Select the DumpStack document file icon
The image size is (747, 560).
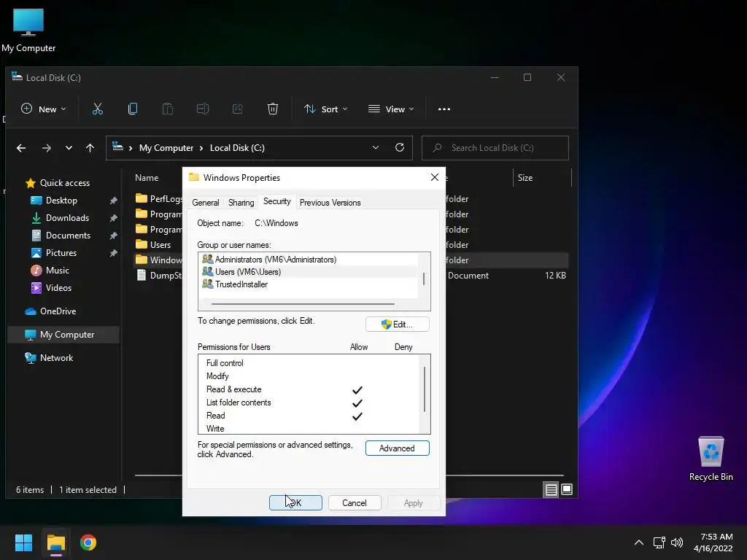pos(142,275)
